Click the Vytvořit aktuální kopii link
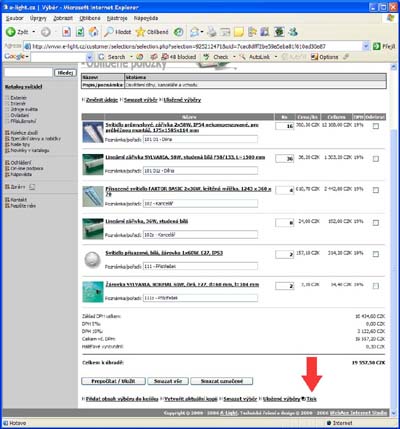 [191, 399]
